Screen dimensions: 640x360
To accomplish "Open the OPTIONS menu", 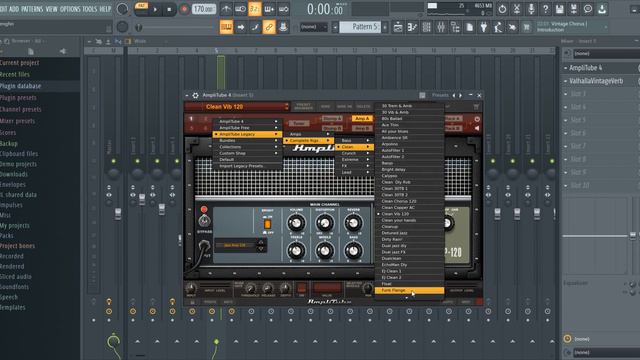I will 70,9.
